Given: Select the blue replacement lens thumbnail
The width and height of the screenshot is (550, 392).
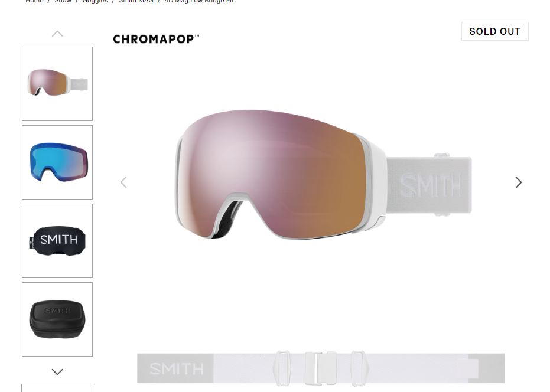Looking at the screenshot, I should pos(57,162).
